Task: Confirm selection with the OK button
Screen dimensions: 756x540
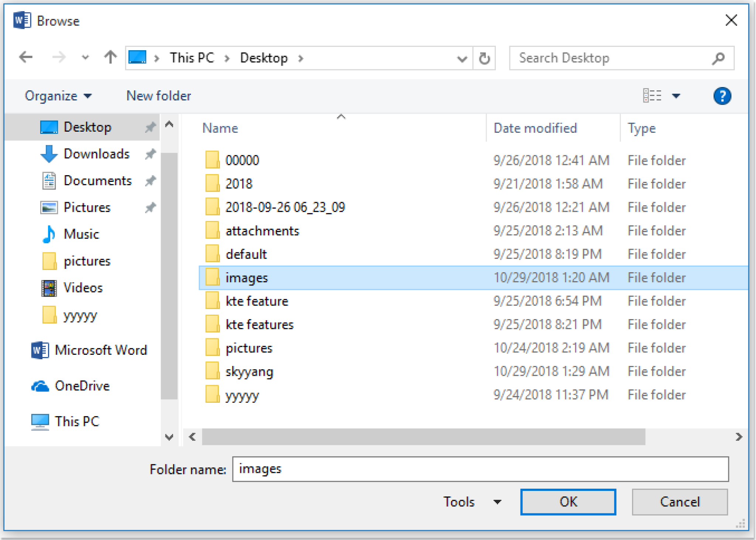Action: pos(568,502)
